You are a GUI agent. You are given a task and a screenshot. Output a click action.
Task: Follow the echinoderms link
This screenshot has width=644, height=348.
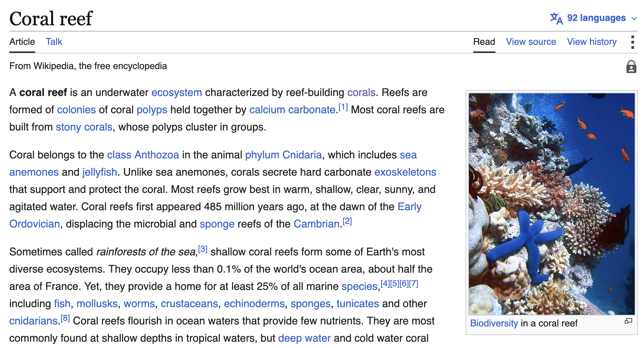(254, 304)
